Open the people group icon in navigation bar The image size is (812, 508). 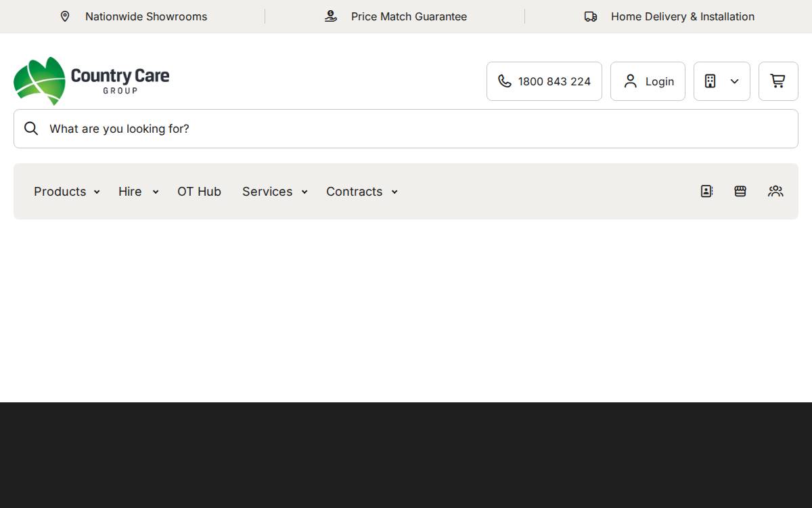[x=775, y=192]
